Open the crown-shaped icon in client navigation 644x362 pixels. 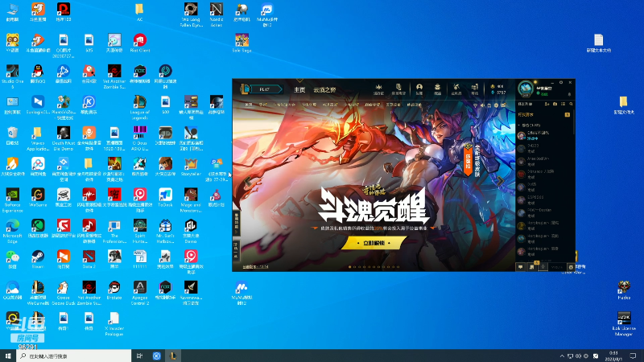[378, 88]
